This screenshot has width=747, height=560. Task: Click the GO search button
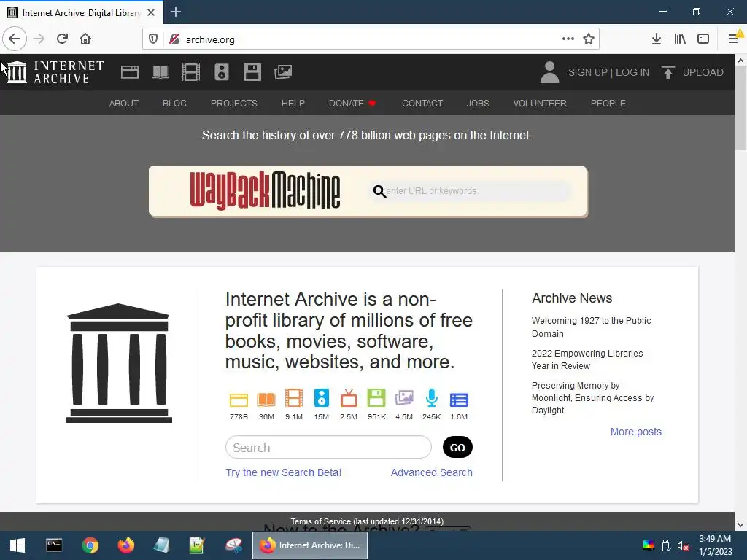pyautogui.click(x=457, y=447)
